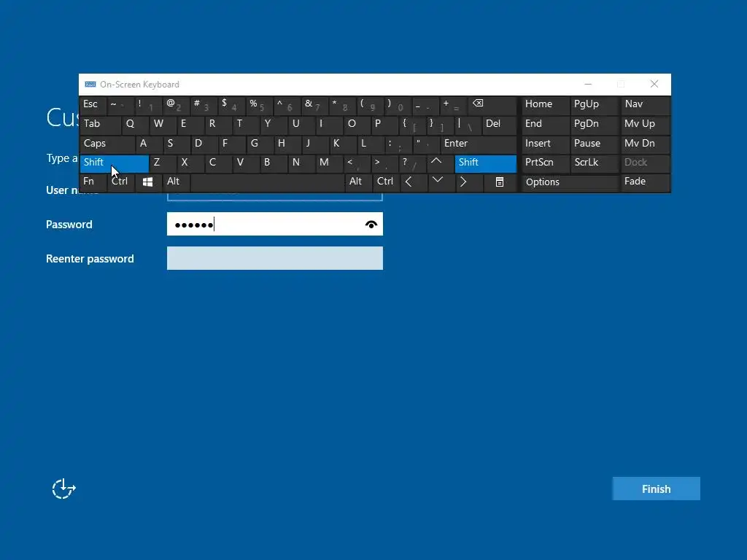This screenshot has height=560, width=747.
Task: Click the tilde key
Action: (x=121, y=104)
